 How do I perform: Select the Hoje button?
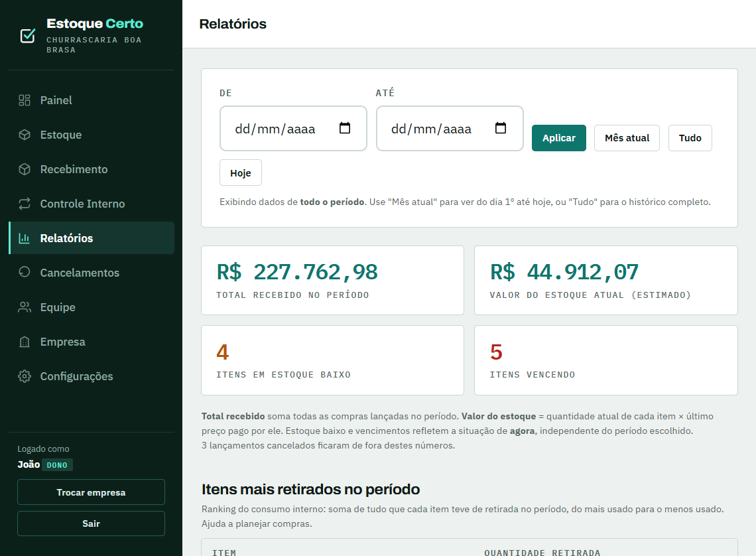(x=241, y=173)
